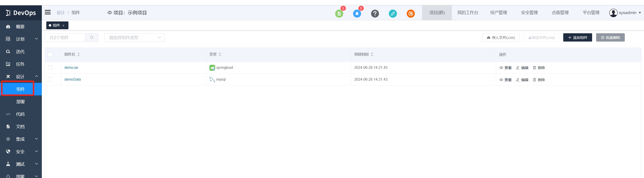Edit the demoData component
This screenshot has width=644, height=178.
click(x=522, y=80)
